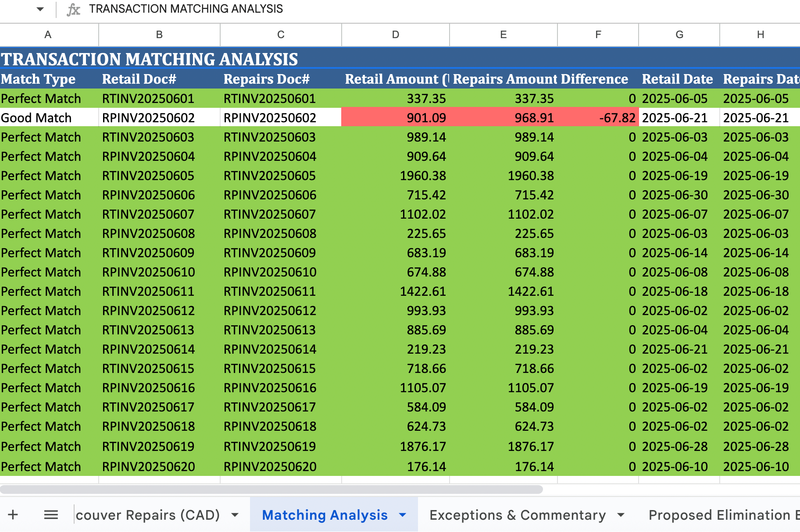800x532 pixels.
Task: Switch to the Exceptions & Commentary sheet tab
Action: click(x=518, y=515)
